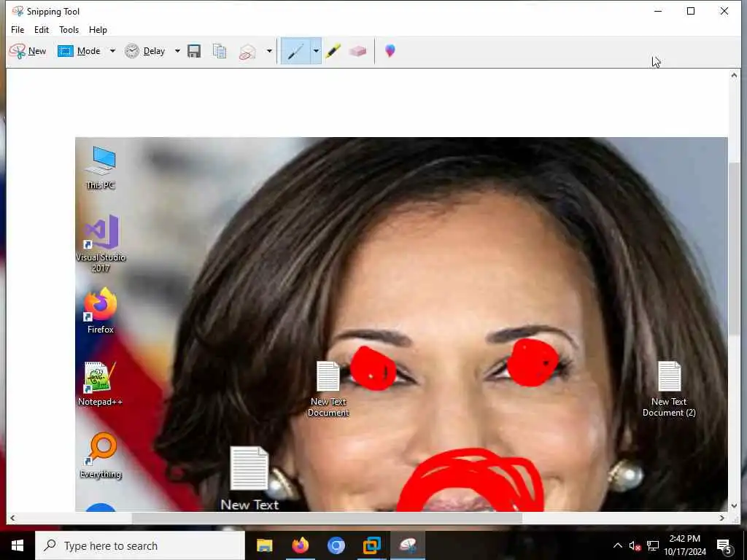Click the Snipping Tool taskbar icon

click(x=408, y=545)
